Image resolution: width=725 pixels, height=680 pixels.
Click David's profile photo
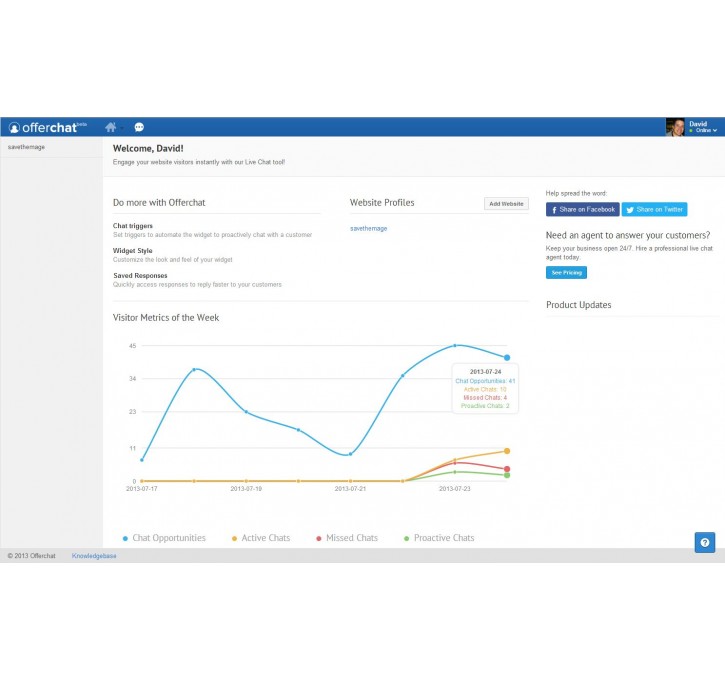click(x=675, y=127)
